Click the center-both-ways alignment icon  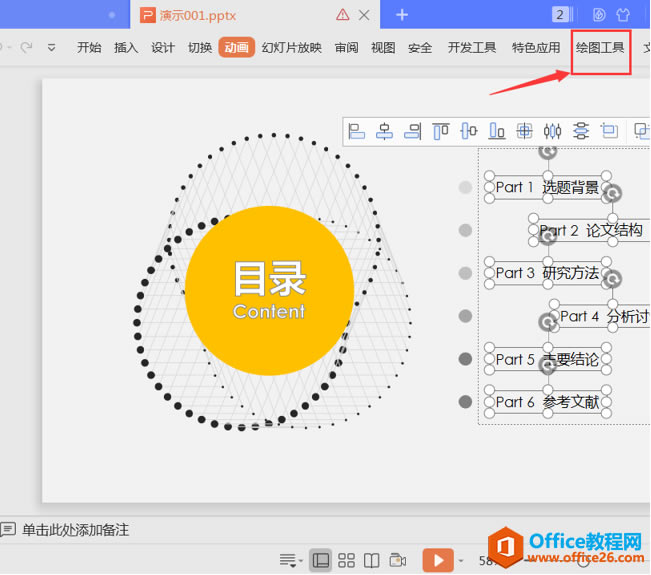(x=524, y=131)
